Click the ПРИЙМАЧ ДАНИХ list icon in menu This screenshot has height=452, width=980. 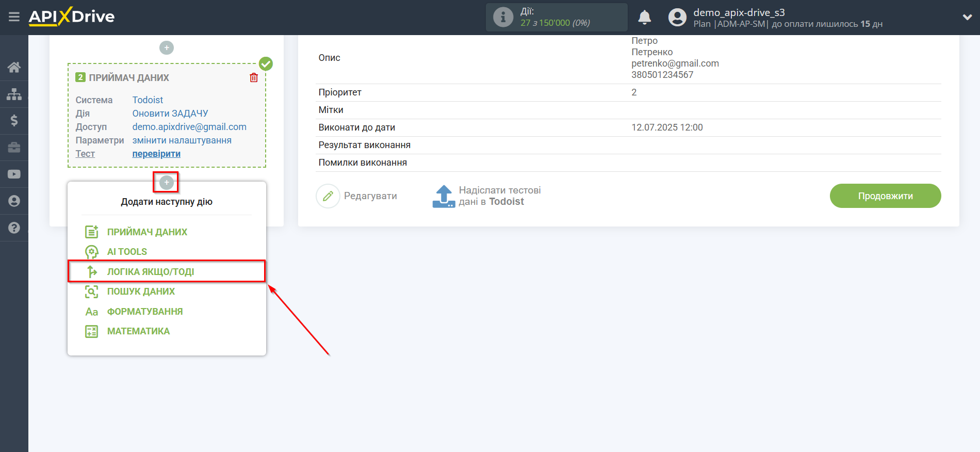pos(91,232)
